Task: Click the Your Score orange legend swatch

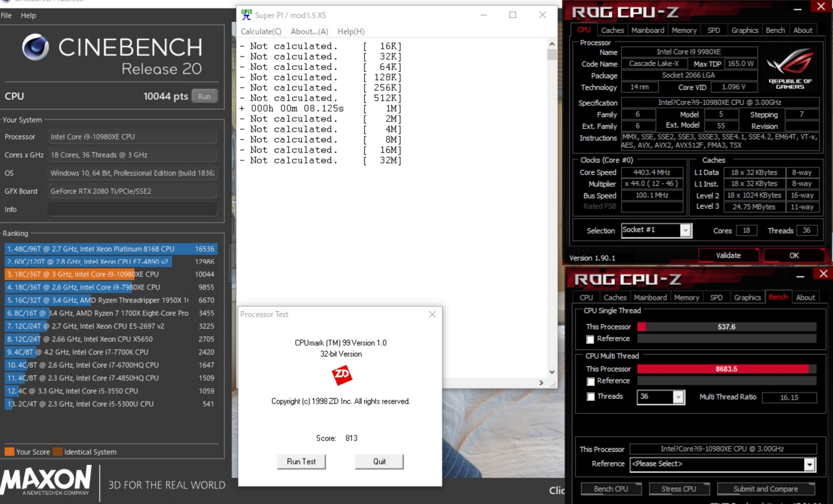Action: pos(9,452)
